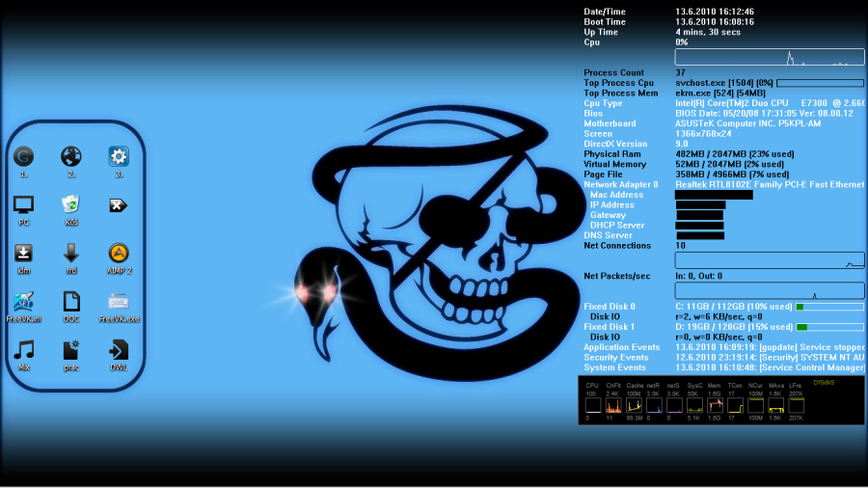This screenshot has height=488, width=868.
Task: Click the ChFlt graph in the monitor widget
Action: coord(612,406)
